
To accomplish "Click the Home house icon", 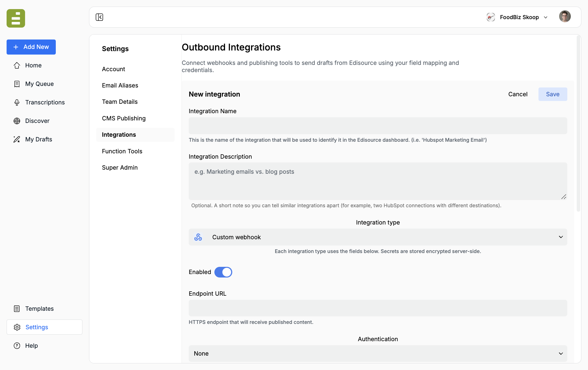I will pos(17,65).
